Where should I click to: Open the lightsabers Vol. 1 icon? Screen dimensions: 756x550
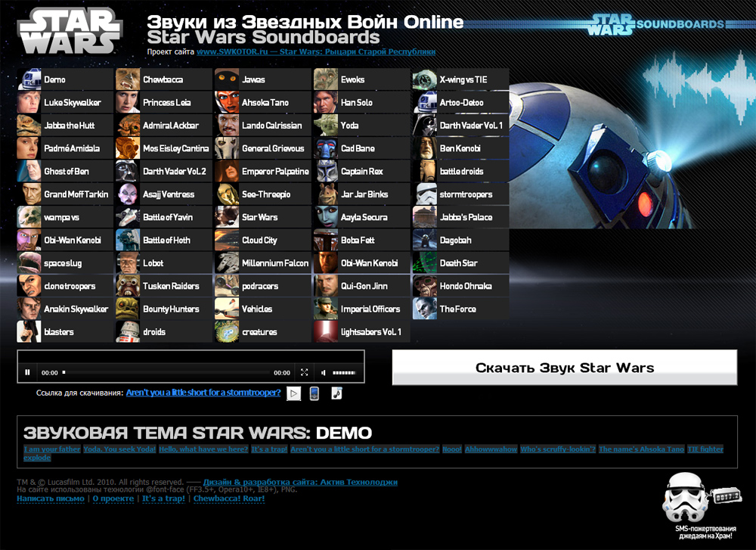point(325,332)
